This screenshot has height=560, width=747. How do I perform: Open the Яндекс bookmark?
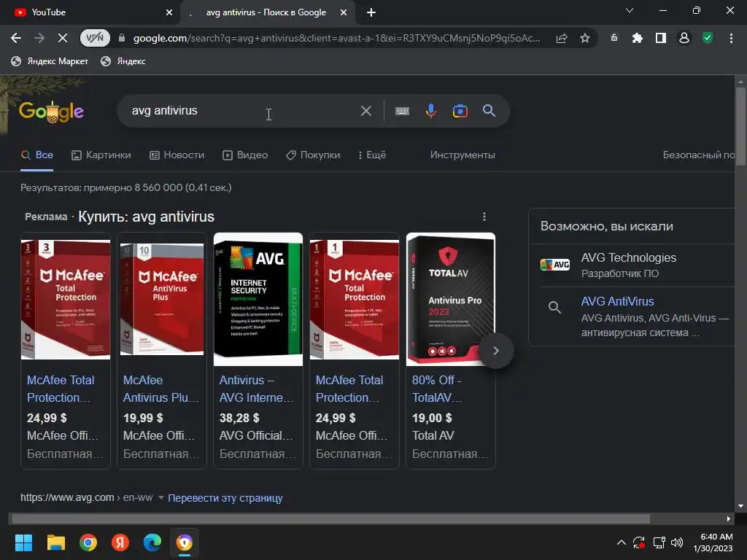point(123,61)
